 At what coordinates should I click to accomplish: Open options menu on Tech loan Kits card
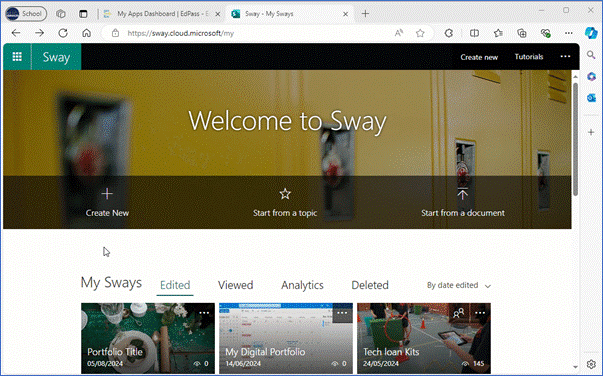coord(480,313)
